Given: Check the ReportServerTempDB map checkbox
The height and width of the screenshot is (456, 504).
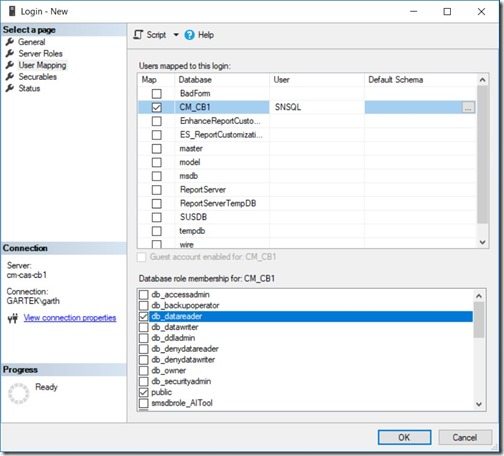Looking at the screenshot, I should pyautogui.click(x=157, y=203).
